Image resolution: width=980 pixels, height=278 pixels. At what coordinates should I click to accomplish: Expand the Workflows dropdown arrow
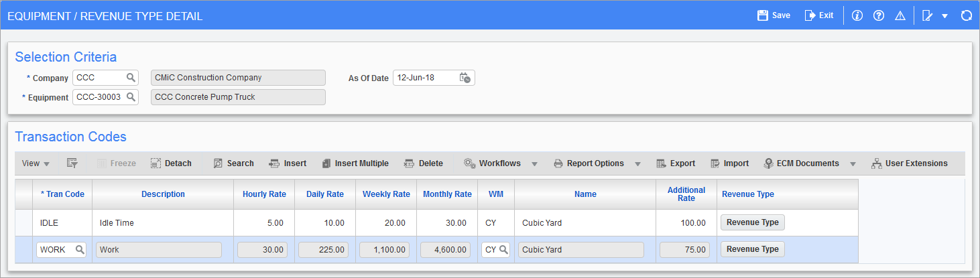pos(535,163)
